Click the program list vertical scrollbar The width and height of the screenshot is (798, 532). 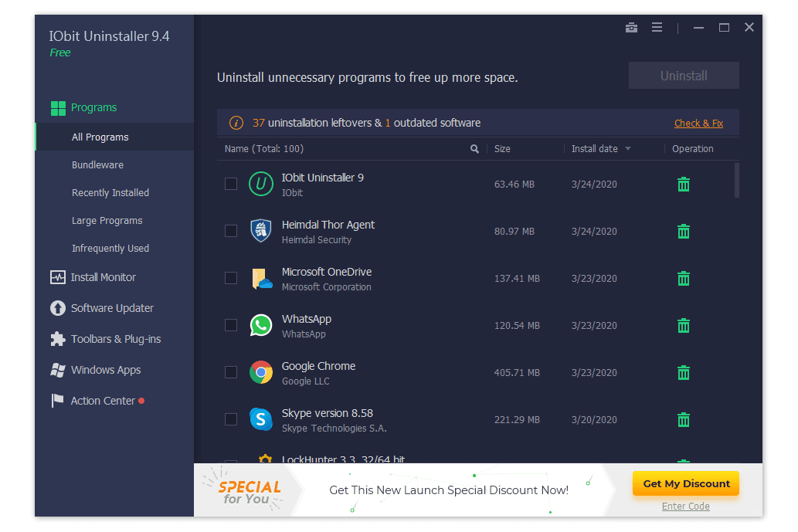[736, 180]
